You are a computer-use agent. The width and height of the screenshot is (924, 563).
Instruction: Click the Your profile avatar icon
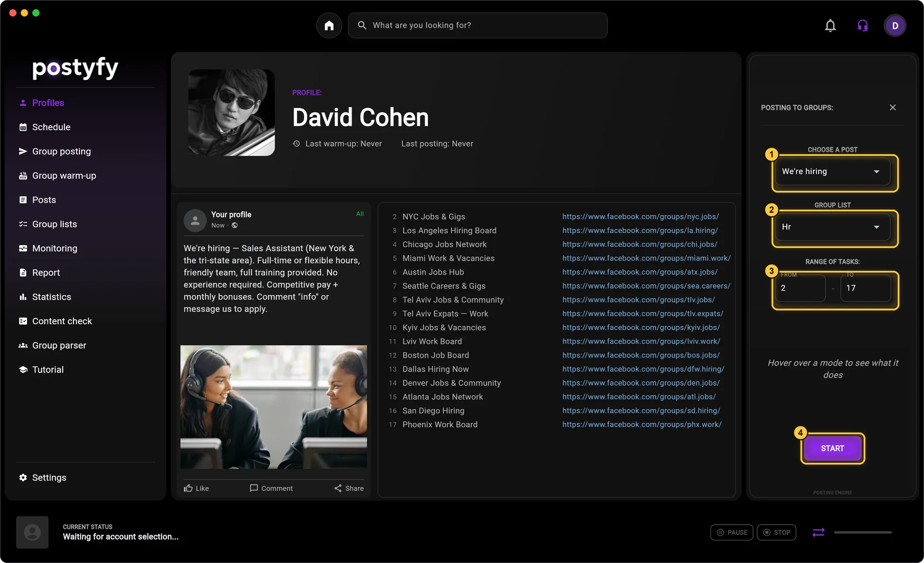[x=195, y=220]
